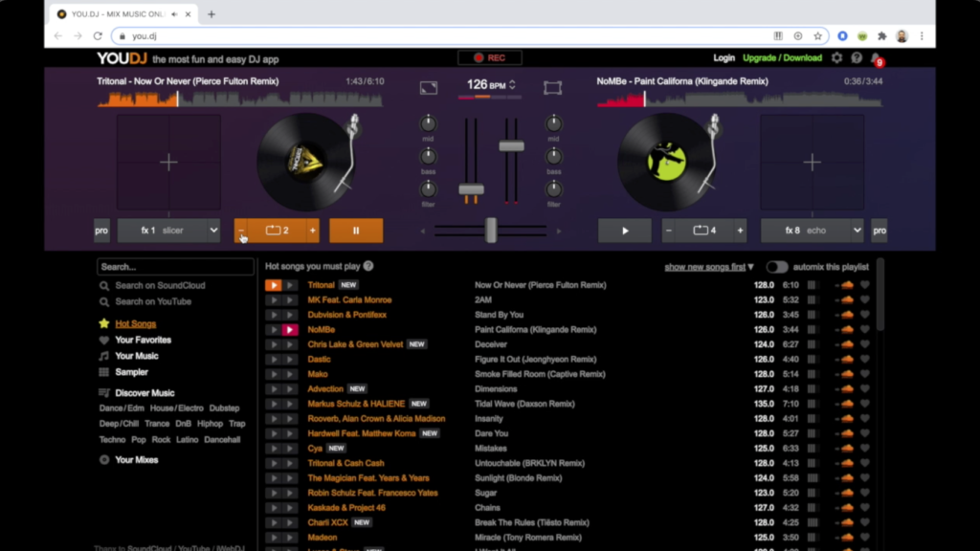Viewport: 980px width, 551px height.
Task: Select Search on YouTube
Action: (153, 301)
